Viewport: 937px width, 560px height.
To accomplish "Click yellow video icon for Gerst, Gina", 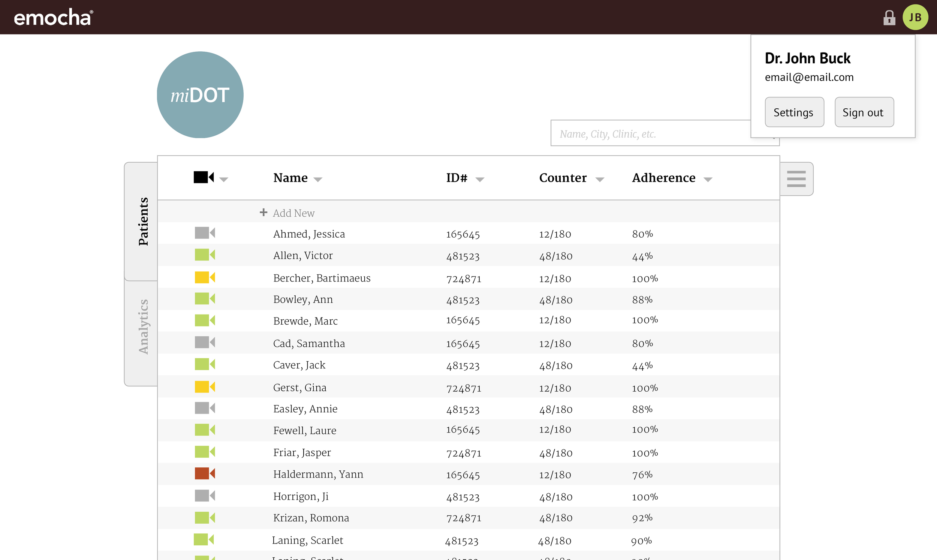I will point(205,387).
